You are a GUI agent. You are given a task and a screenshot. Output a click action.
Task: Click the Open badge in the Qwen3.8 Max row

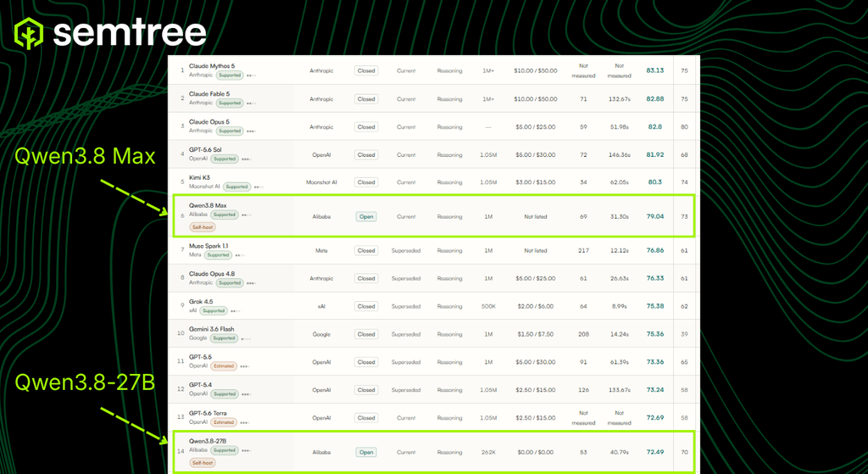(x=366, y=216)
